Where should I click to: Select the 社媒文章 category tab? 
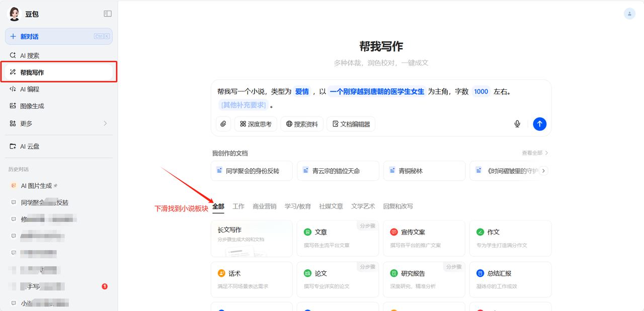(x=331, y=206)
